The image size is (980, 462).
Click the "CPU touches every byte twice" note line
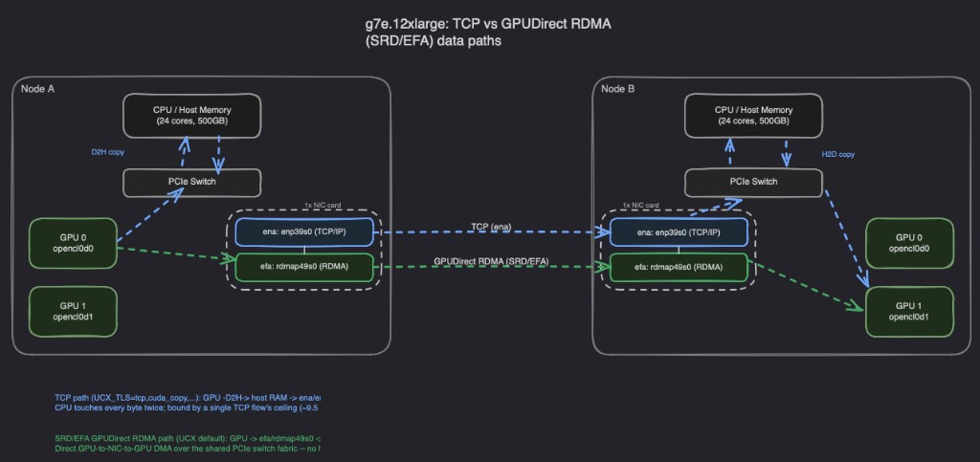click(x=188, y=407)
